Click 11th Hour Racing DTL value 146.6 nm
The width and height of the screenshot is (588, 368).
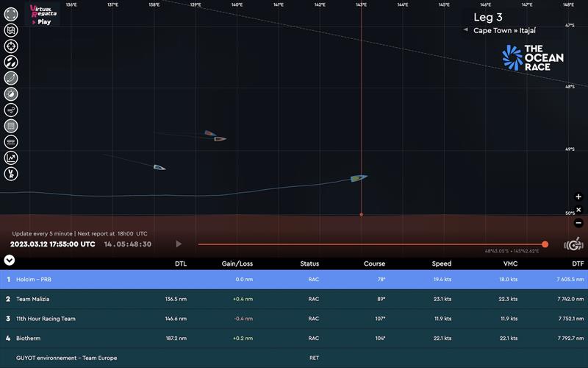176,319
